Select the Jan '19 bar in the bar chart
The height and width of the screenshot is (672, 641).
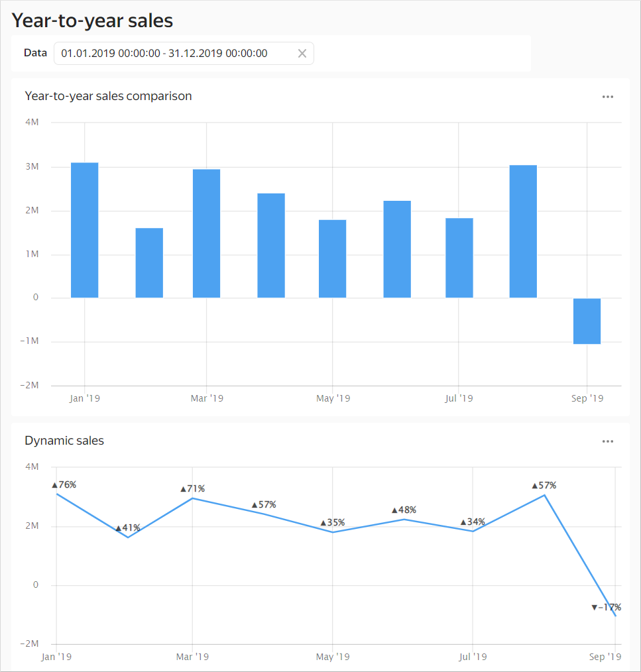click(84, 230)
